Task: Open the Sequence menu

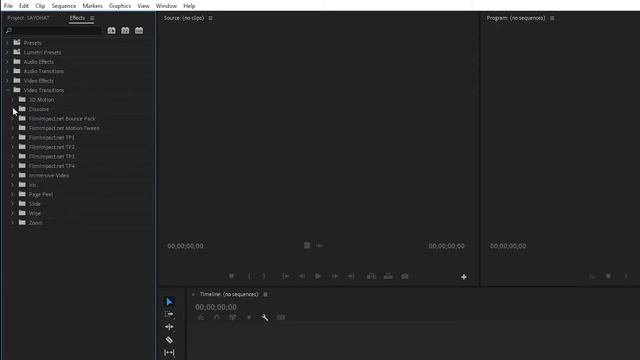Action: coord(64,6)
